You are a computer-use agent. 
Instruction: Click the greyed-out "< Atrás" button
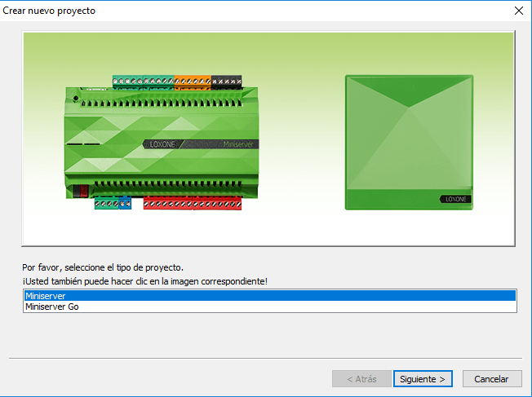pos(361,379)
